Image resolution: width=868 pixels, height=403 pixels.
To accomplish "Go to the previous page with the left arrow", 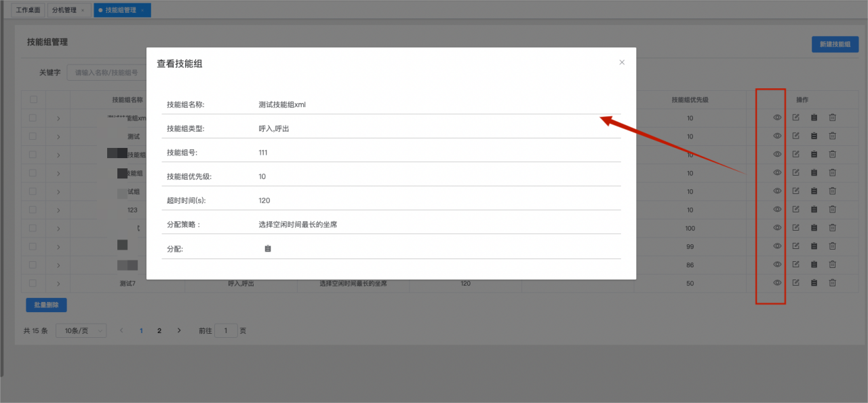I will click(121, 330).
